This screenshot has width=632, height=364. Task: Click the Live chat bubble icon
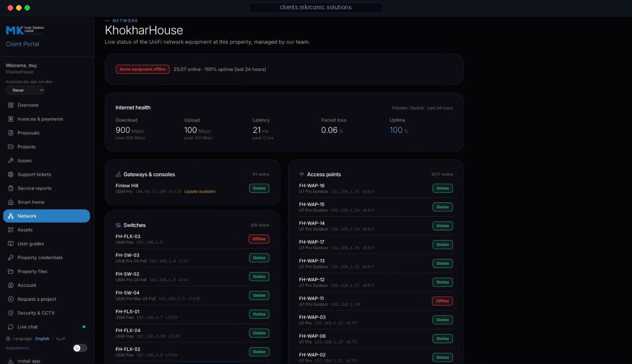pos(11,327)
